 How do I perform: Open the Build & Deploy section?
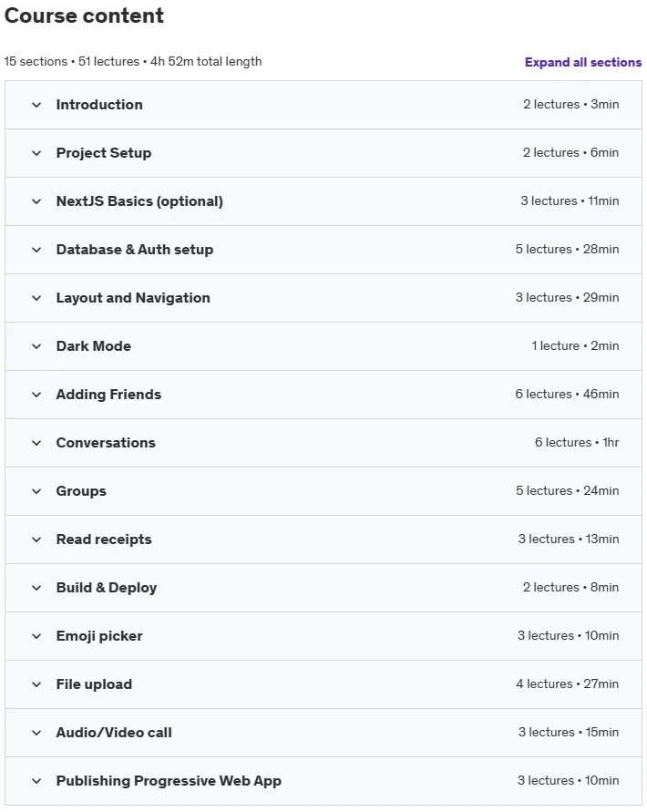[323, 588]
